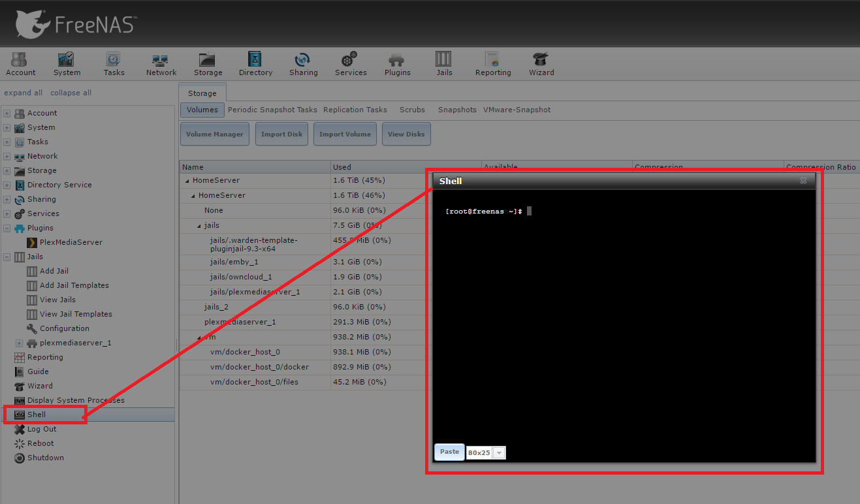This screenshot has height=504, width=860.
Task: Open the shell size 80x25 dropdown
Action: tap(499, 453)
